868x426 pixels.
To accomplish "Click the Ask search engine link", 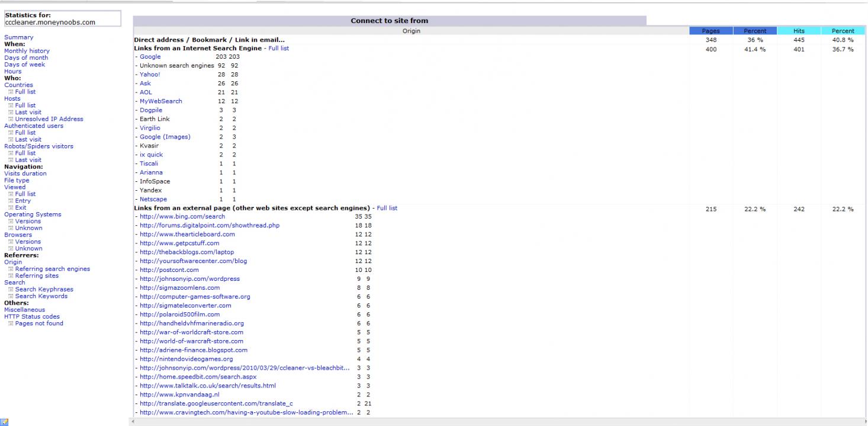I will pyautogui.click(x=145, y=84).
